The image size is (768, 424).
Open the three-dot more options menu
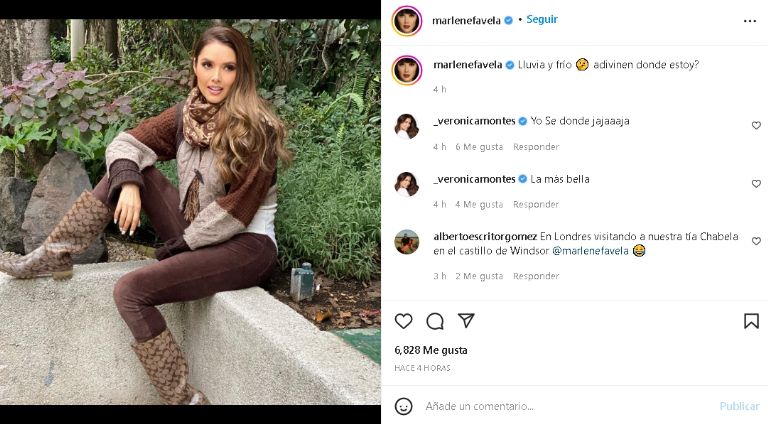[750, 20]
